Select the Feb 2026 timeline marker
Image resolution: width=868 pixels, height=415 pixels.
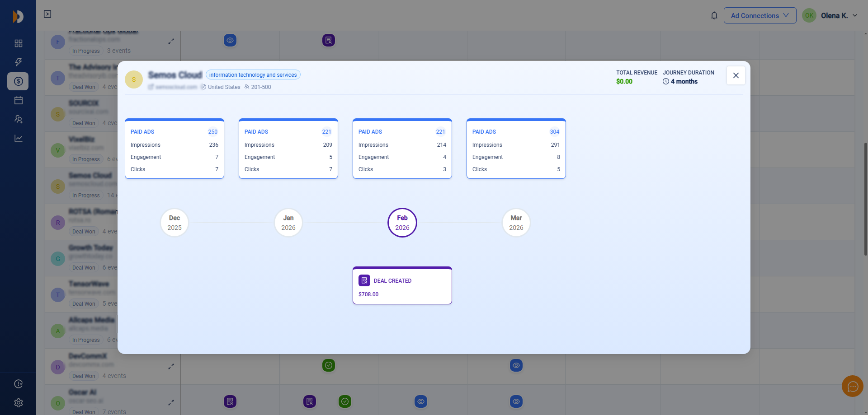pyautogui.click(x=402, y=223)
